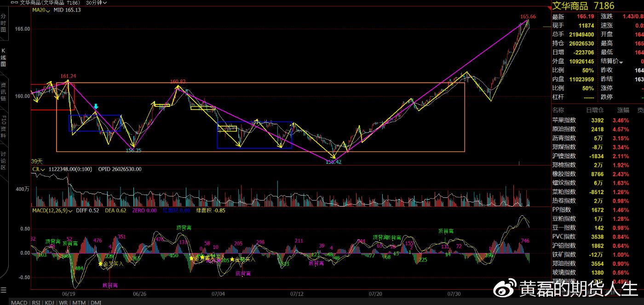
Task: Select 郑油指数 row in the list
Action: [x=598, y=264]
